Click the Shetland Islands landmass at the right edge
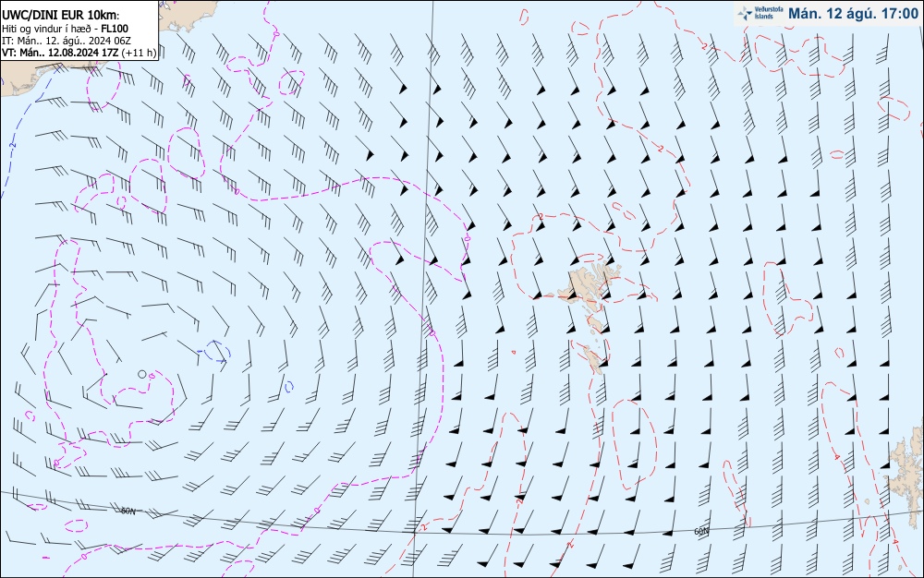 pos(906,476)
